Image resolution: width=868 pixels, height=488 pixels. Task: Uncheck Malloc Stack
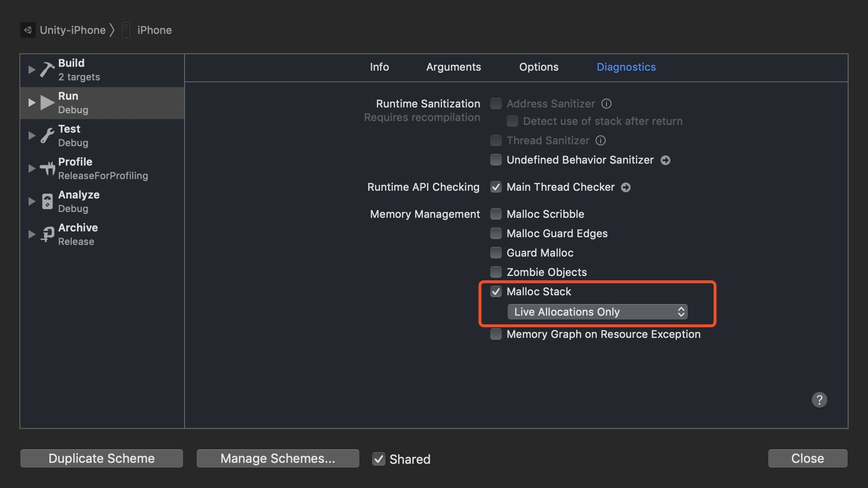tap(496, 291)
